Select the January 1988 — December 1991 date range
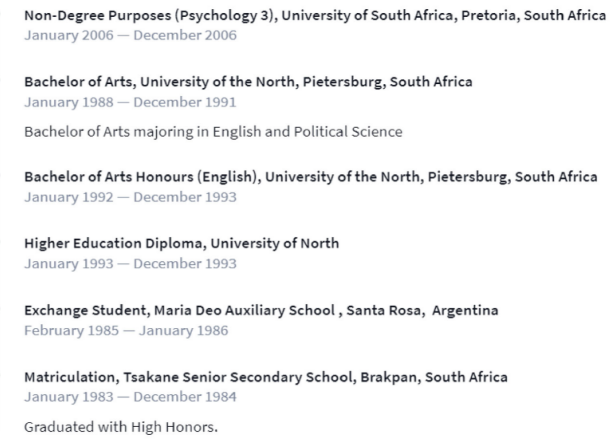This screenshot has height=442, width=612. pyautogui.click(x=130, y=102)
